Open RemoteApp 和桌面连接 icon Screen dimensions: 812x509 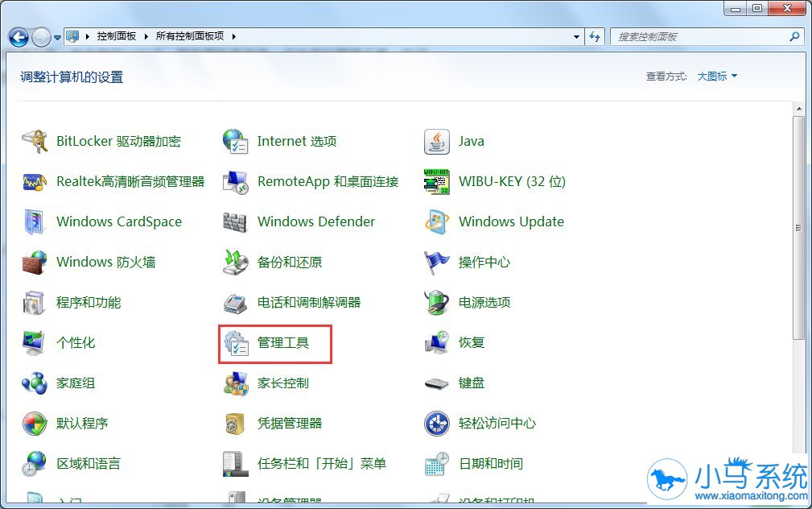236,181
